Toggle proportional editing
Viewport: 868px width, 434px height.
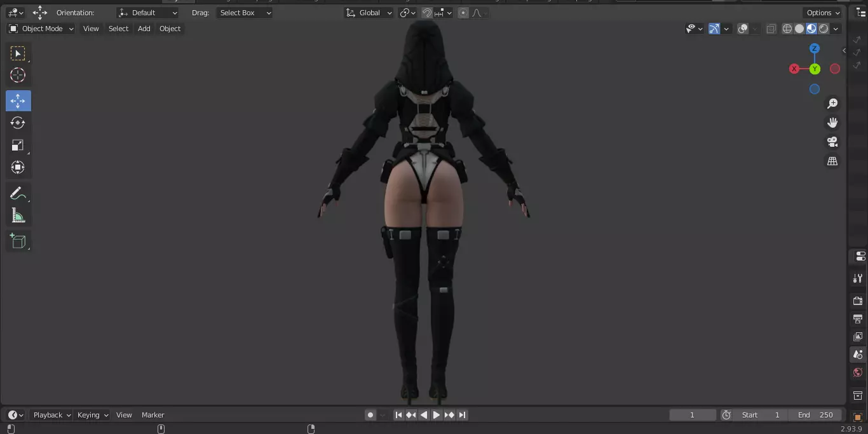(x=463, y=13)
